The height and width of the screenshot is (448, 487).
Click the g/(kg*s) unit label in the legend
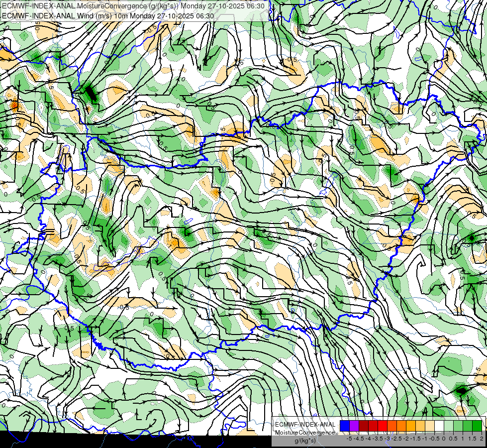(305, 441)
